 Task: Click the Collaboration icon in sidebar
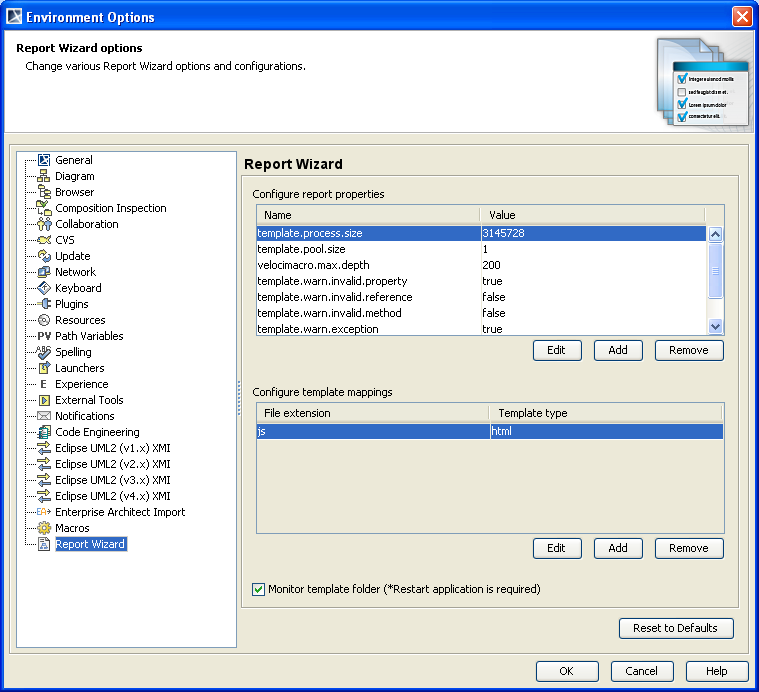pos(44,224)
